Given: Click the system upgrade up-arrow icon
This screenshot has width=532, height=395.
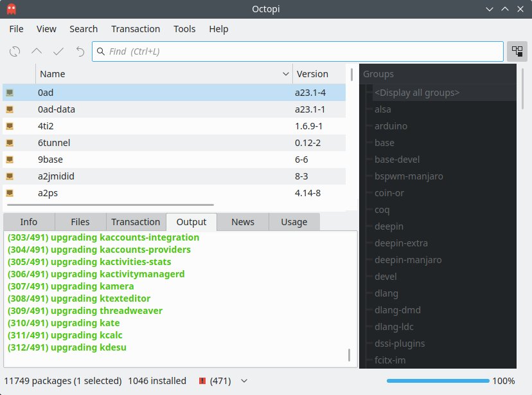Looking at the screenshot, I should [37, 51].
